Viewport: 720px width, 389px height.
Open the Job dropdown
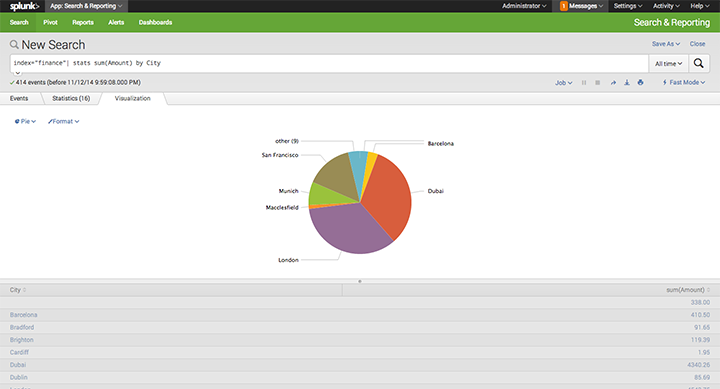click(x=563, y=83)
